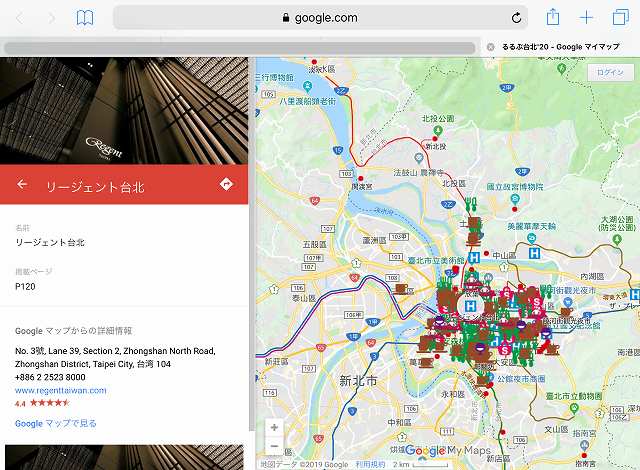Select the るるぶ台北'20 Google マイマップ tab
The height and width of the screenshot is (470, 640).
[560, 47]
